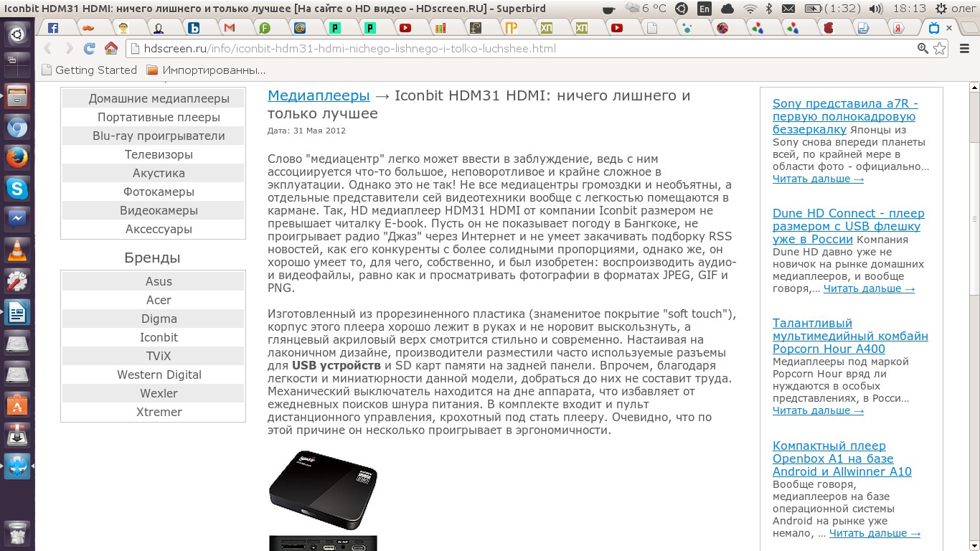Launch Firefox from the dock
The width and height of the screenshot is (980, 551).
[17, 158]
